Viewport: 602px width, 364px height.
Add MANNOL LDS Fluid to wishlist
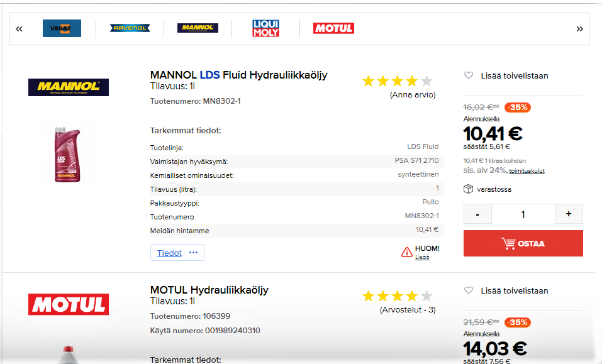point(506,75)
